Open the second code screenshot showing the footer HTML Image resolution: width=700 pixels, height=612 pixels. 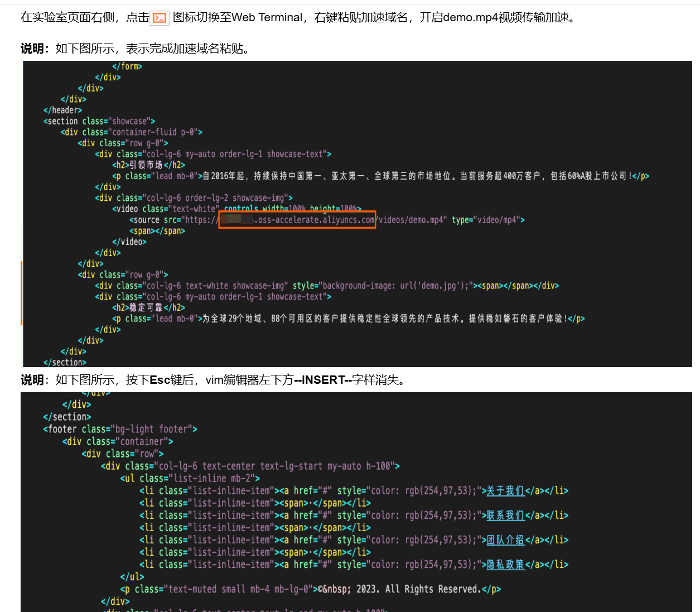357,502
